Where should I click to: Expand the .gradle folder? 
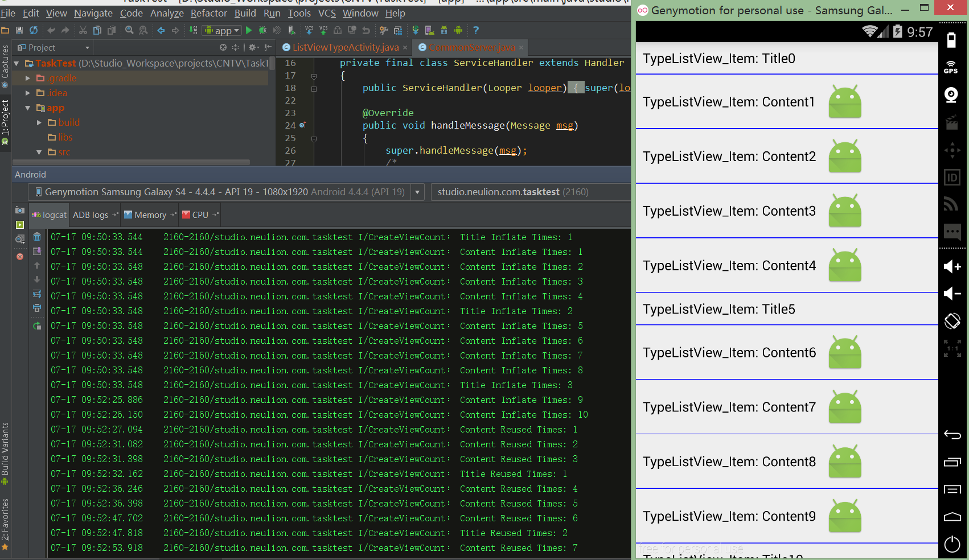point(28,78)
